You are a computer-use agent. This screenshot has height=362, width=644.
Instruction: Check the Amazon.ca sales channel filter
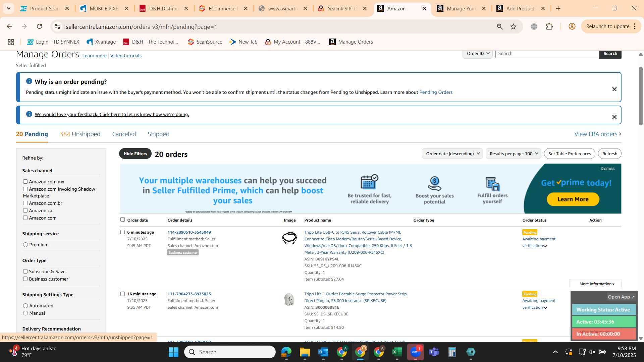coord(25,210)
